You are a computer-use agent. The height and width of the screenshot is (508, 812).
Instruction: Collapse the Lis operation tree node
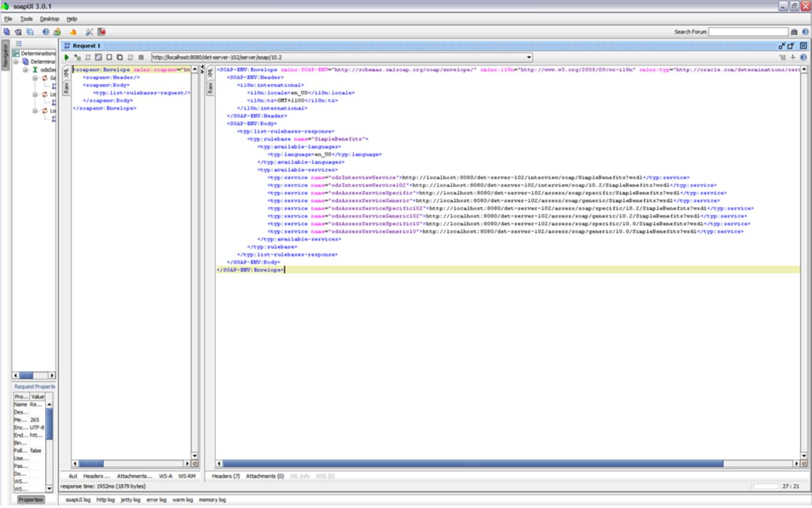coord(35,94)
